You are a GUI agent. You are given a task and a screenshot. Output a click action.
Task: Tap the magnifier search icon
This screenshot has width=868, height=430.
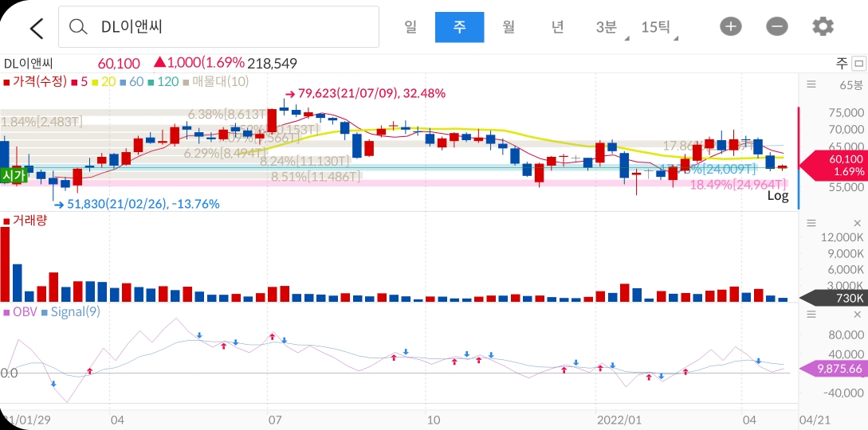[79, 27]
